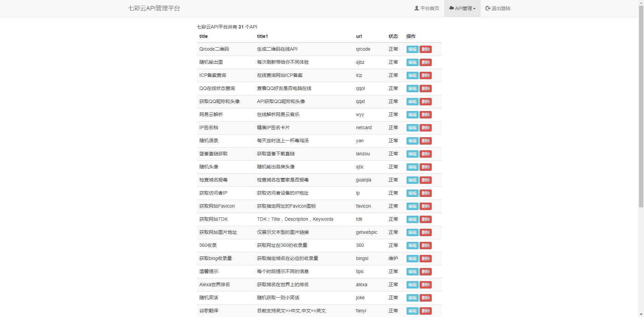Expand the caret next to API管理
The height and width of the screenshot is (317, 644).
tap(475, 8)
